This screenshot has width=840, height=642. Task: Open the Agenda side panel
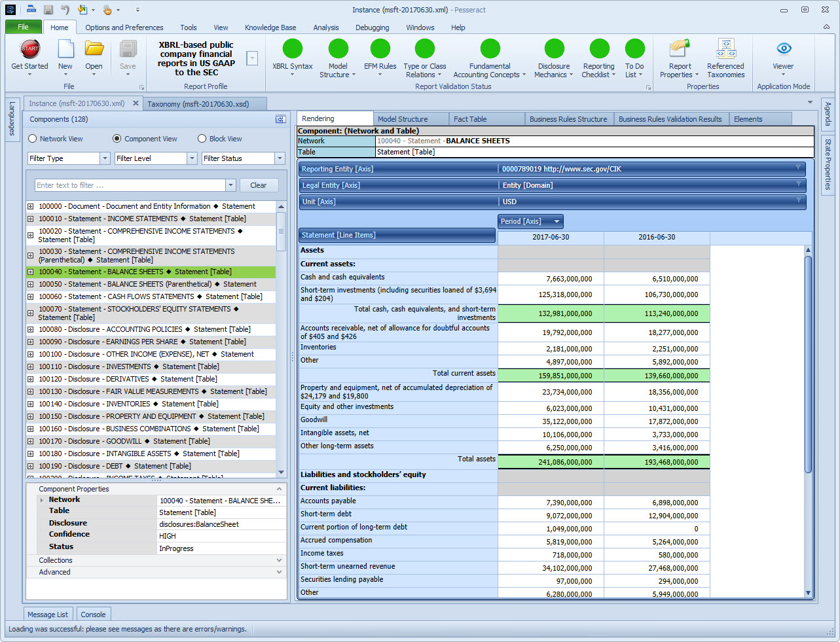(x=828, y=114)
